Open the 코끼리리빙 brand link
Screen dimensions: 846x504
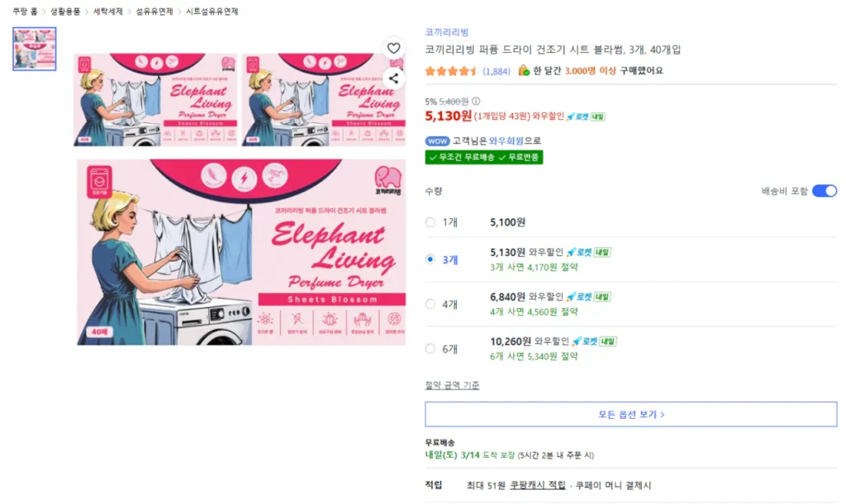pyautogui.click(x=446, y=32)
